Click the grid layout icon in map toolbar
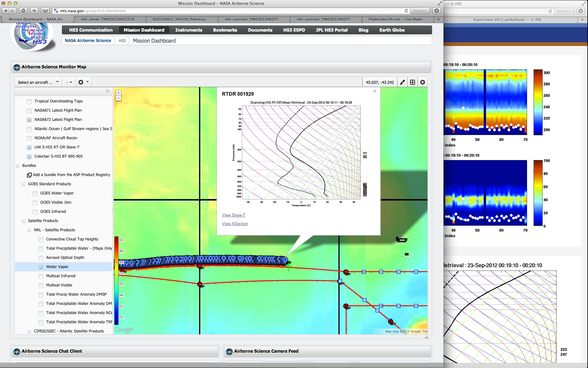This screenshot has height=368, width=588. tap(413, 82)
